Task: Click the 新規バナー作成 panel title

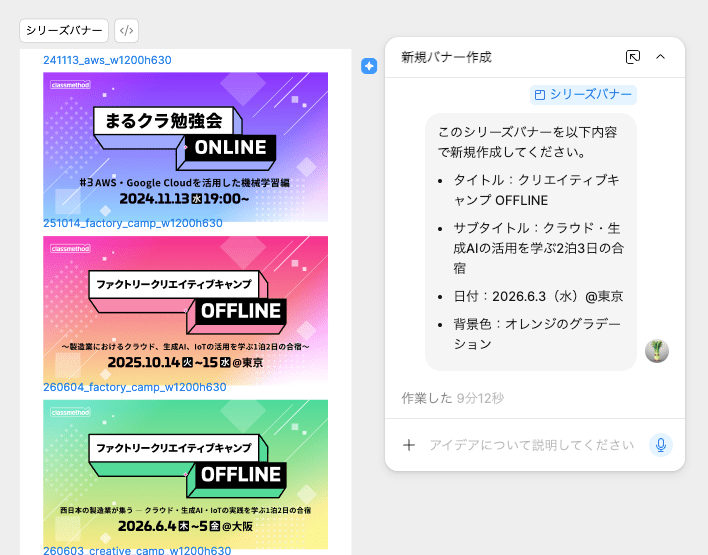Action: tap(446, 57)
